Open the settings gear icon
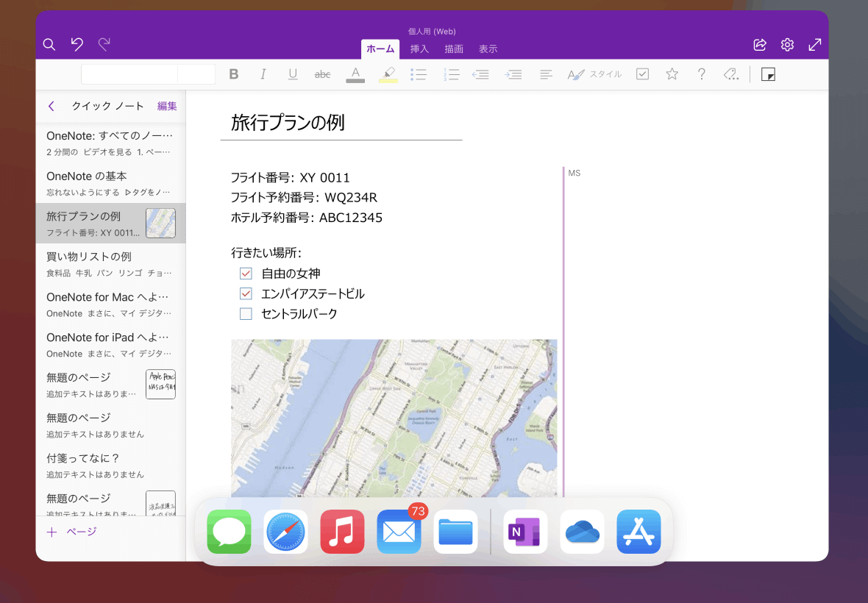The width and height of the screenshot is (868, 603). [x=787, y=45]
